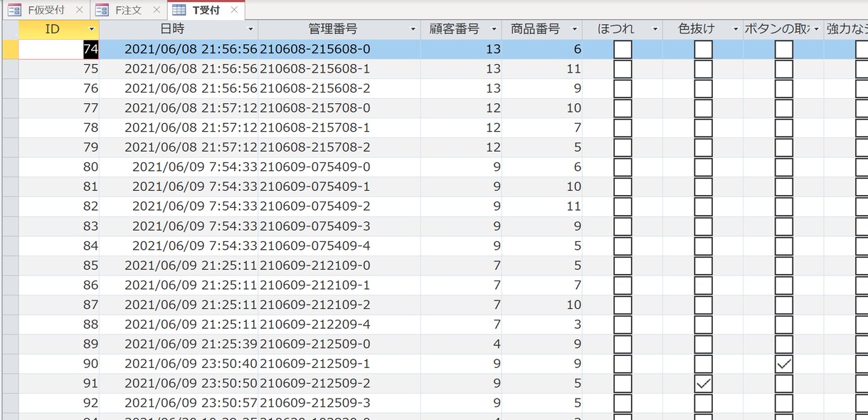Toggle ほつれ checkbox for ID 80
Image resolution: width=868 pixels, height=420 pixels.
click(623, 167)
